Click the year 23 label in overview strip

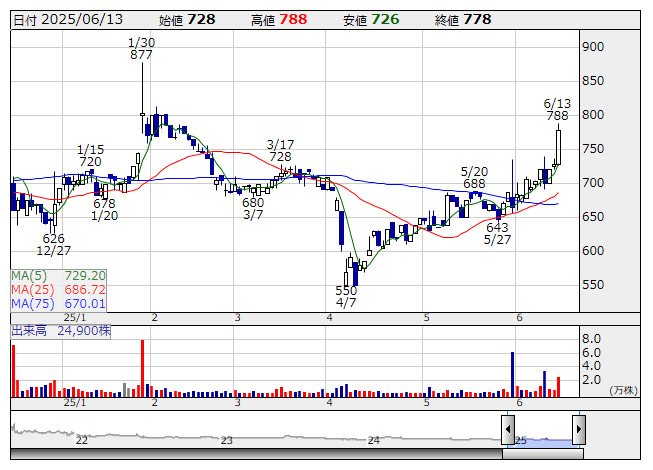coord(226,440)
